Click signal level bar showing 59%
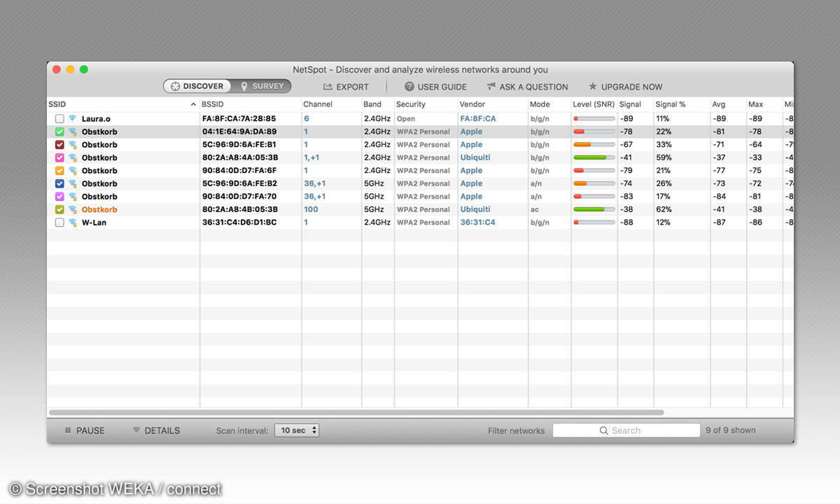840x504 pixels. point(594,157)
